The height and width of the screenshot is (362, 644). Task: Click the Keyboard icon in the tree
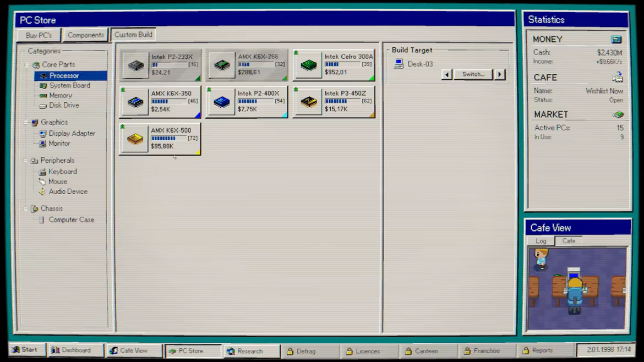click(42, 172)
